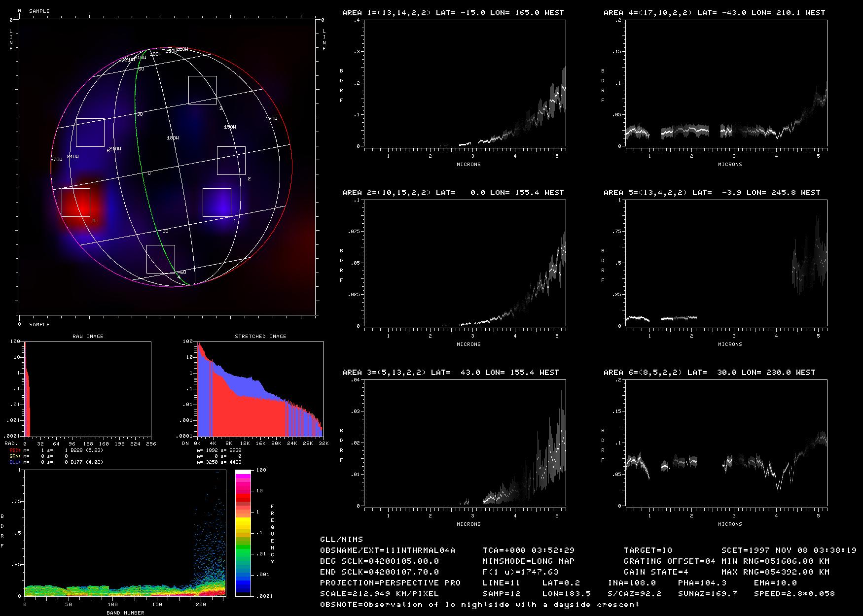Click the TARGET=IO label
This screenshot has width=863, height=616.
point(648,550)
